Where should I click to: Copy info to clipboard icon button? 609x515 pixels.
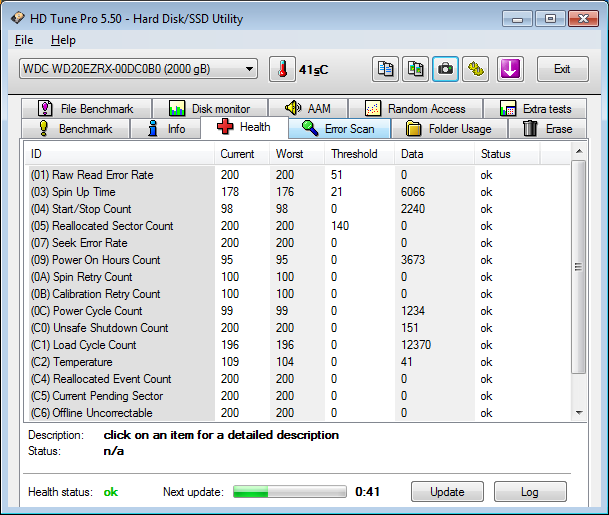click(385, 69)
